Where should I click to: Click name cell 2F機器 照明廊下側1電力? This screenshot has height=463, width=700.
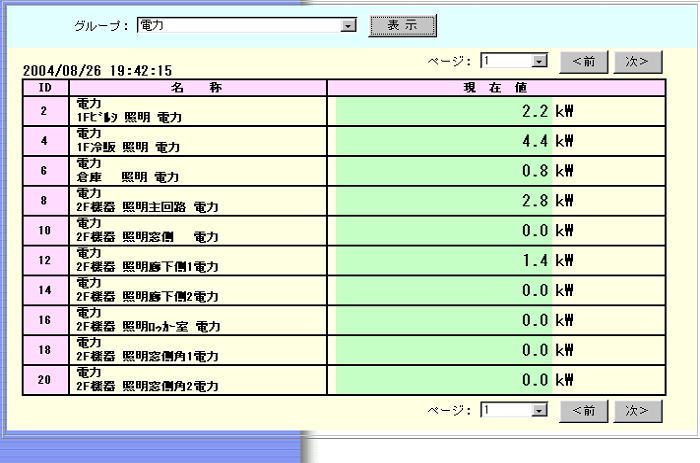point(198,260)
